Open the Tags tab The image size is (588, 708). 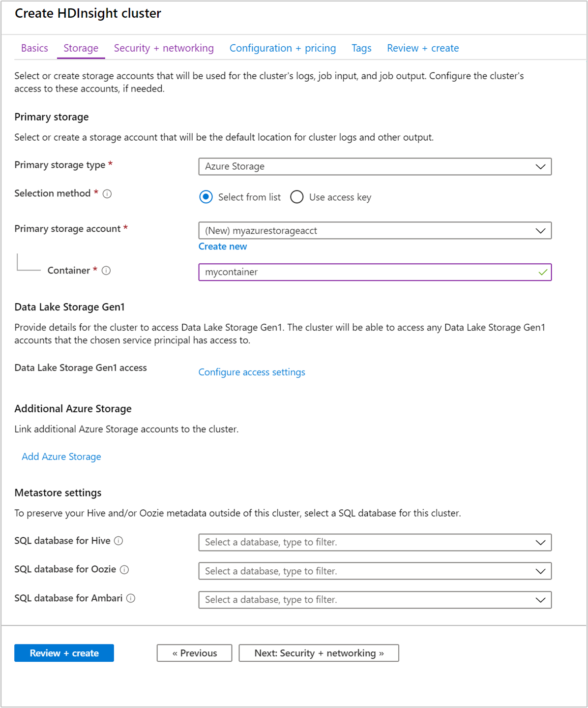click(361, 48)
